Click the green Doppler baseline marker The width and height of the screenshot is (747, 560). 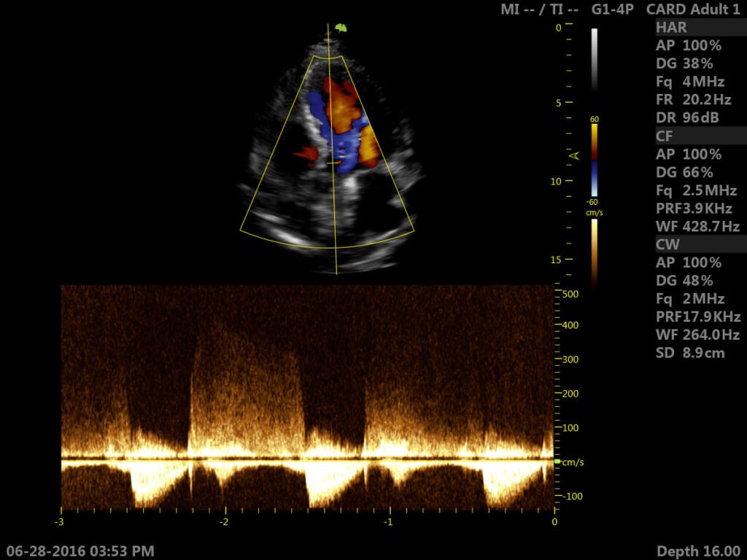(558, 462)
